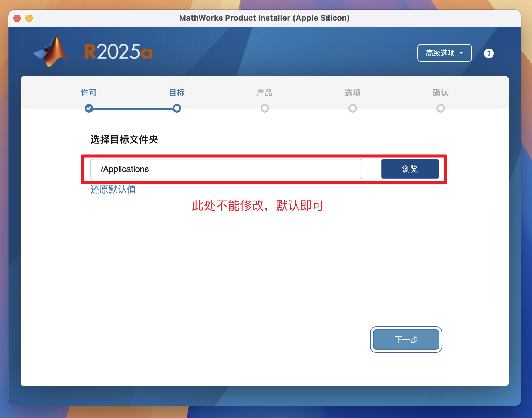Viewport: 532px width, 418px height.
Task: Click the R2025a release logo text
Action: point(118,52)
